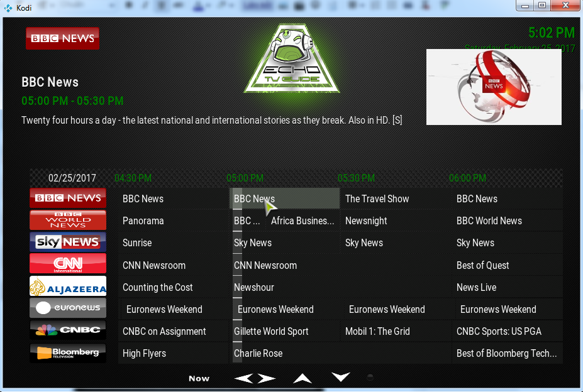Select Newsnight programme
Image resolution: width=583 pixels, height=392 pixels.
(396, 220)
